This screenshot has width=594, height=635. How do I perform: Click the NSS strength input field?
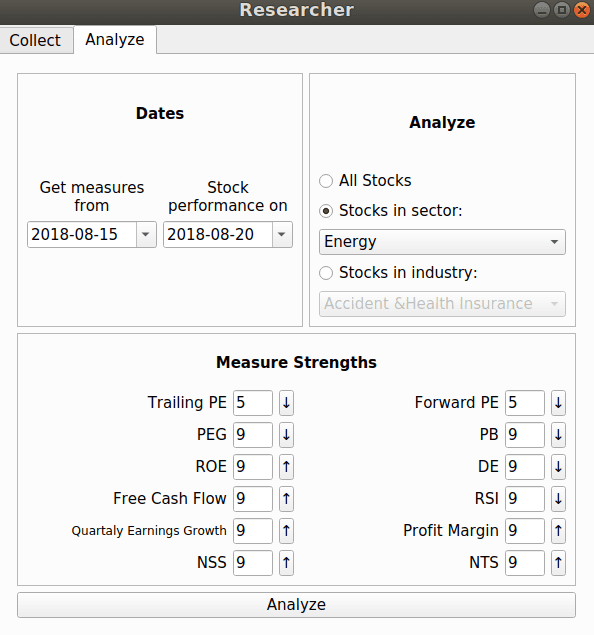(253, 563)
